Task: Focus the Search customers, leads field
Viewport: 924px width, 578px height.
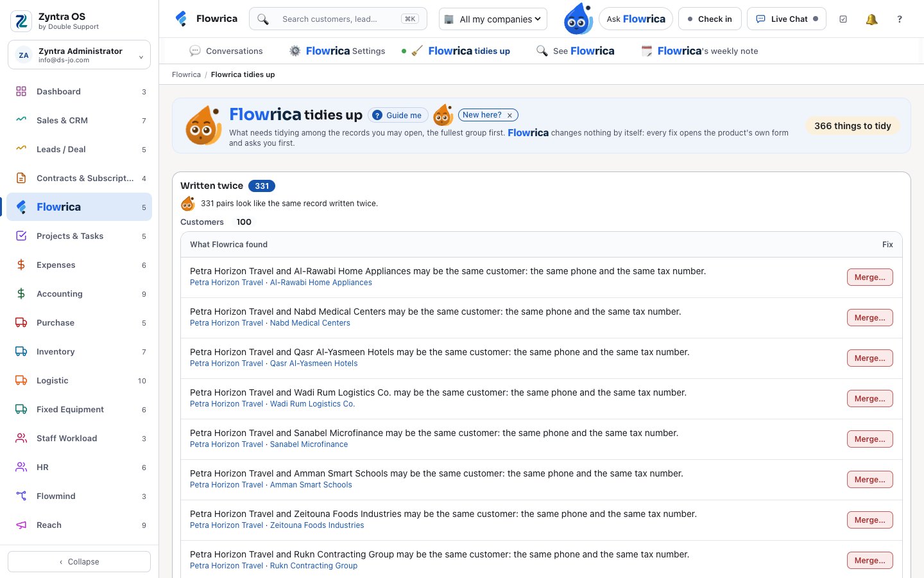Action: 338,19
